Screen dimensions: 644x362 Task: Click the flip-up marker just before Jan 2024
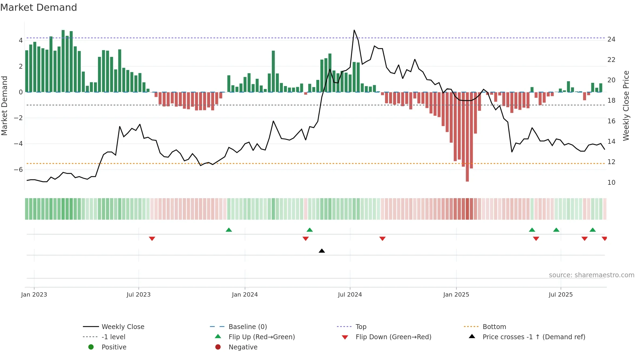[x=229, y=230]
